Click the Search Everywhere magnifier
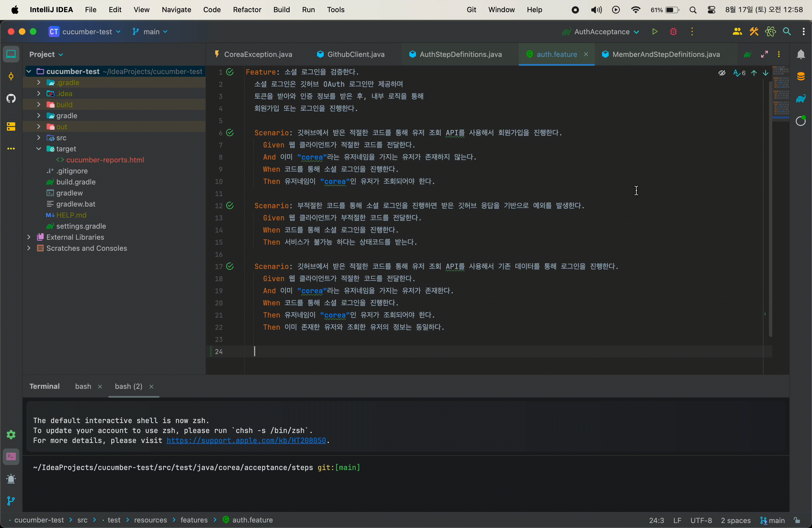 click(787, 32)
